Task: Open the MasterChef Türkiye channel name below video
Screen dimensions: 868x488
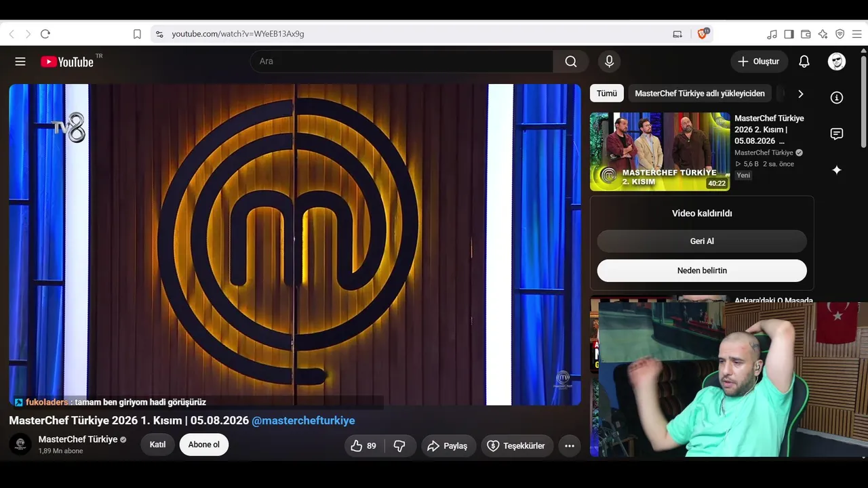Action: point(78,439)
